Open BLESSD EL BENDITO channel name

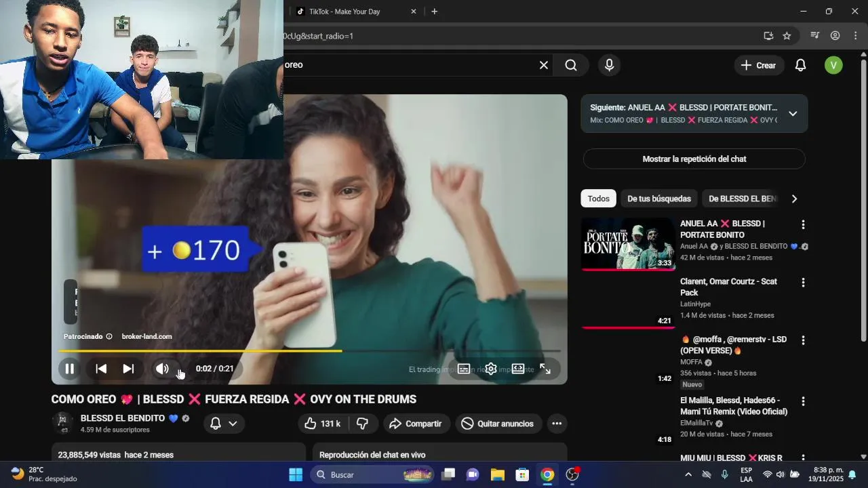point(123,418)
